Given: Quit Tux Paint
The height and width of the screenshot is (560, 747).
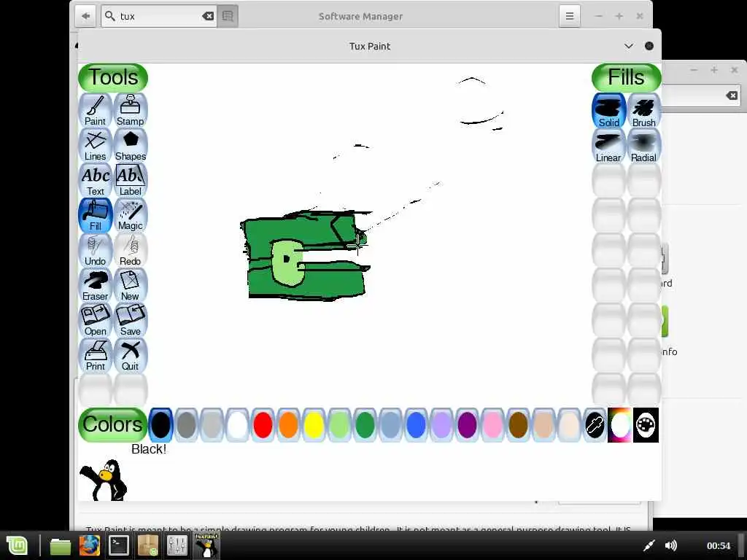Looking at the screenshot, I should [130, 355].
